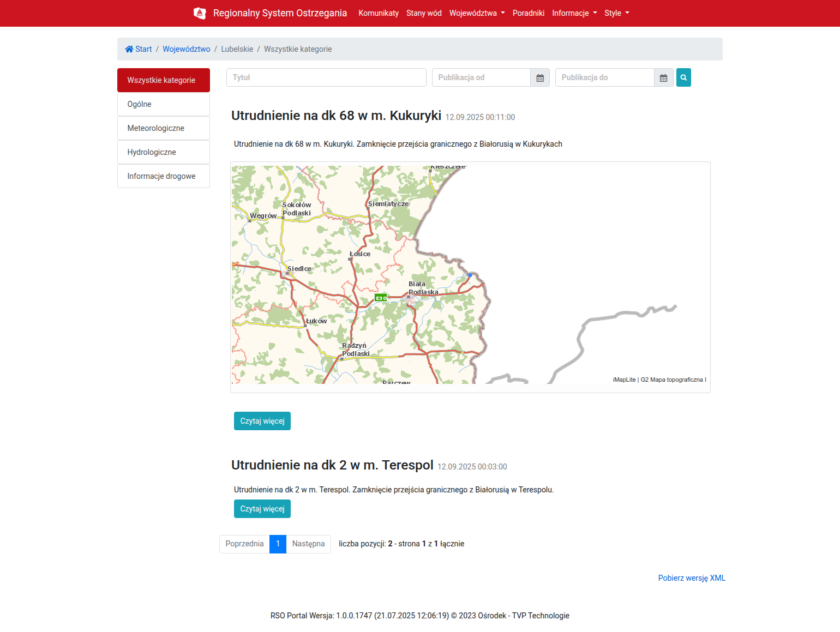Click the date 12.09.2025 00:03:00
The image size is (840, 632).
[x=472, y=467]
